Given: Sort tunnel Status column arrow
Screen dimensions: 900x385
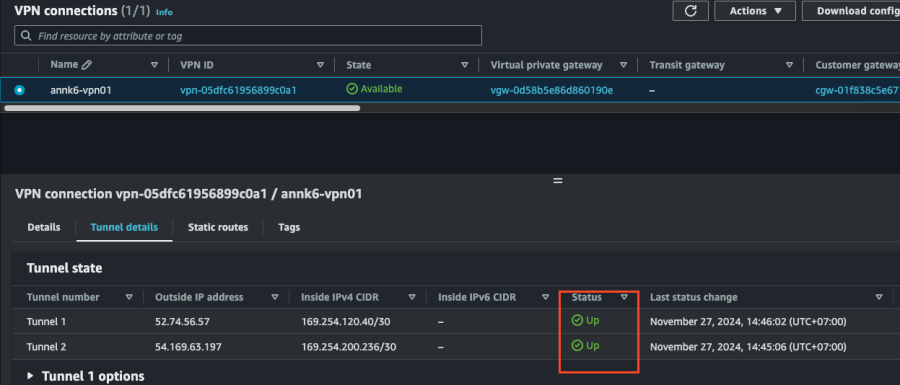Looking at the screenshot, I should 624,297.
